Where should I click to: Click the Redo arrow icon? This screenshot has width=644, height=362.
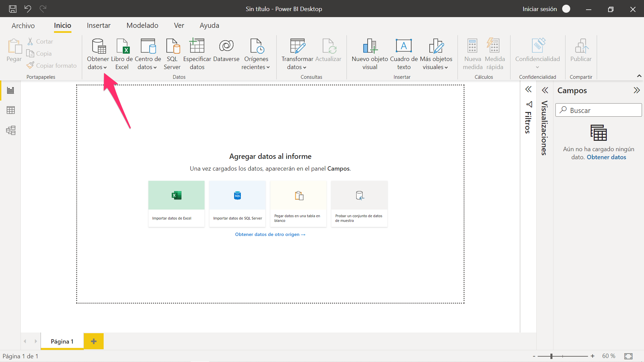tap(43, 9)
